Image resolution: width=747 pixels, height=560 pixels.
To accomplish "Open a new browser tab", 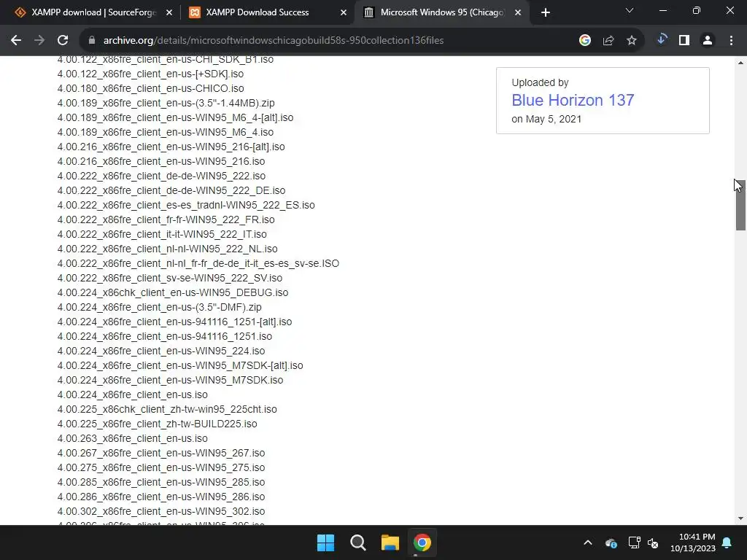I will coord(546,12).
